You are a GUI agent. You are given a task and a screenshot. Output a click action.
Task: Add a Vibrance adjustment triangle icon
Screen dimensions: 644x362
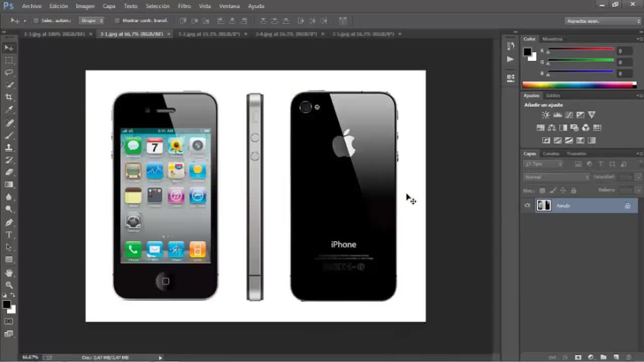tap(592, 115)
